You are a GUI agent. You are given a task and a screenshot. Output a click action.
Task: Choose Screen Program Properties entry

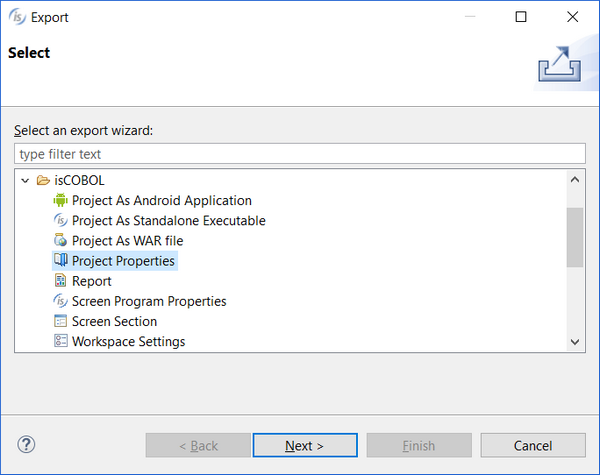pos(149,301)
